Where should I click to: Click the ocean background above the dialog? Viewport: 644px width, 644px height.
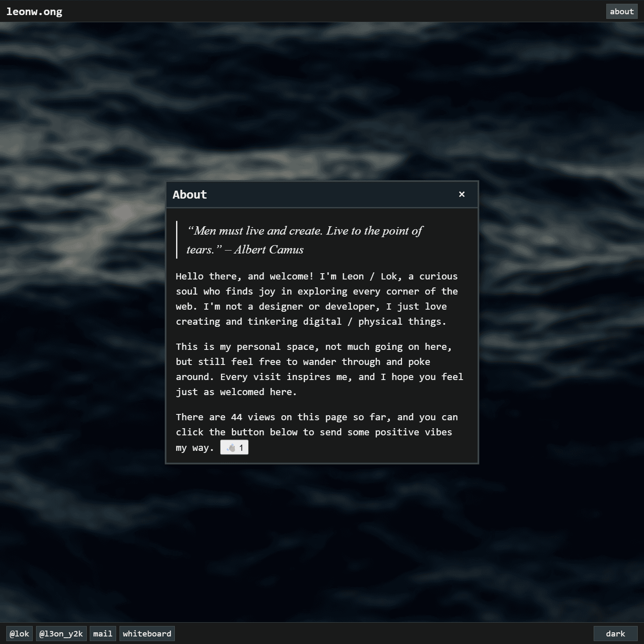(322, 101)
